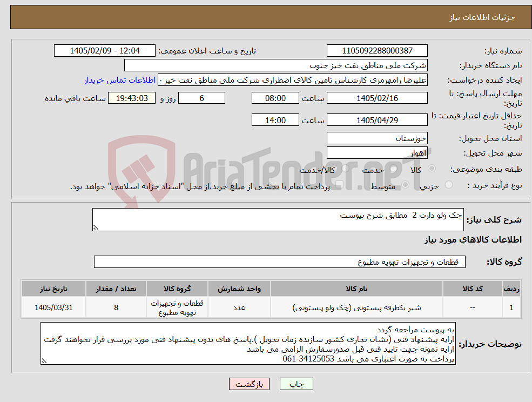Click the goods code cell showing --

[x=473, y=307]
